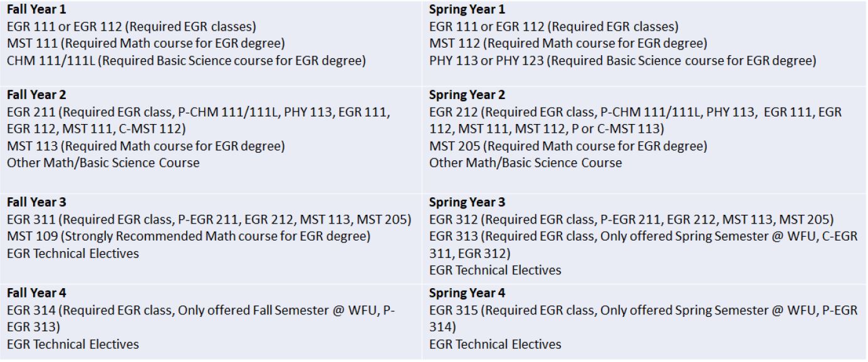This screenshot has height=362, width=868.
Task: Click the EGR 211 course entry
Action: tap(199, 120)
